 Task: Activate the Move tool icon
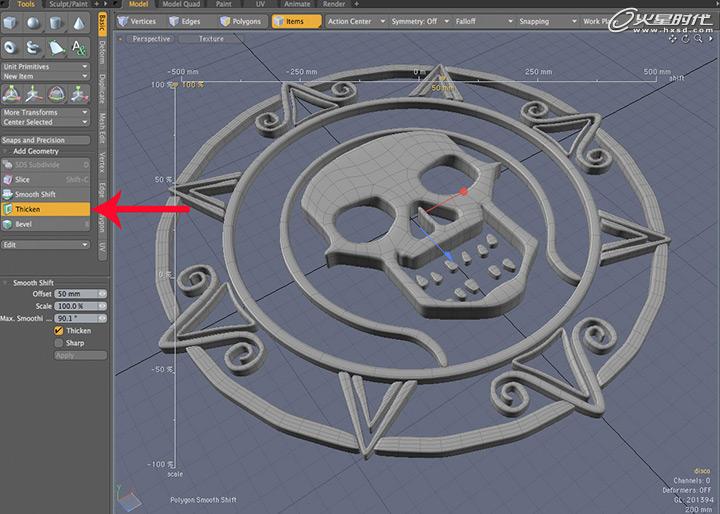[34, 94]
